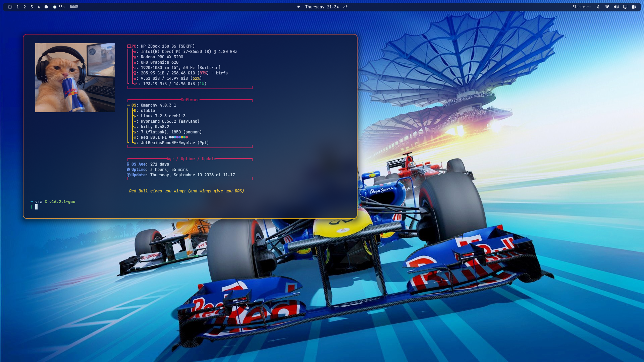Click the green '1%' swap usage value
The image size is (644, 362).
pos(202,84)
